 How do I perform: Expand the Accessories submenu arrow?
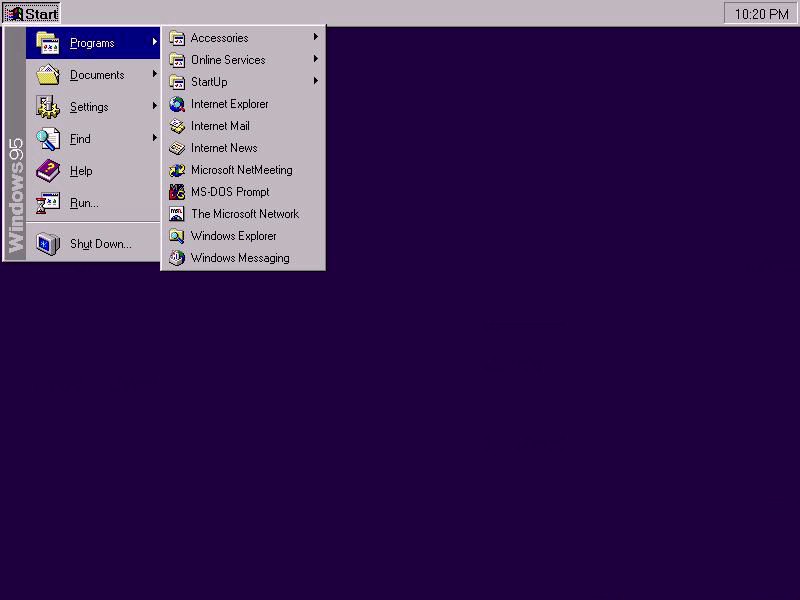(x=316, y=37)
